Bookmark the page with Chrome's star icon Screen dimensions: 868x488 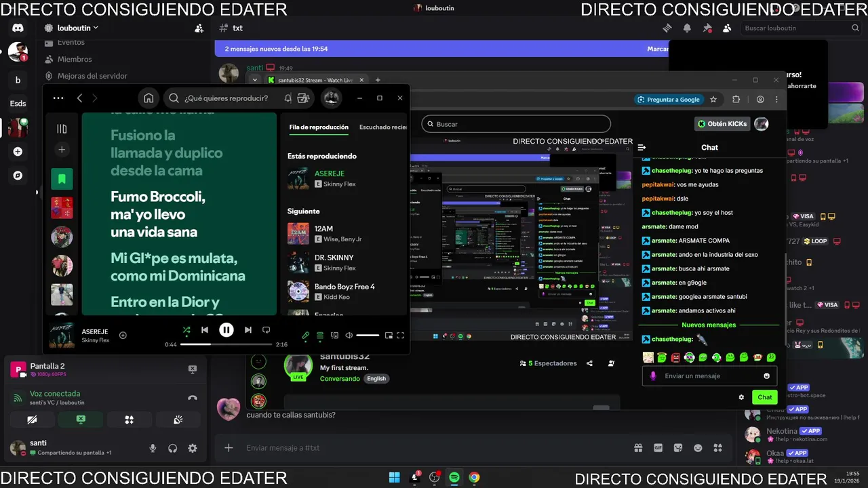713,99
